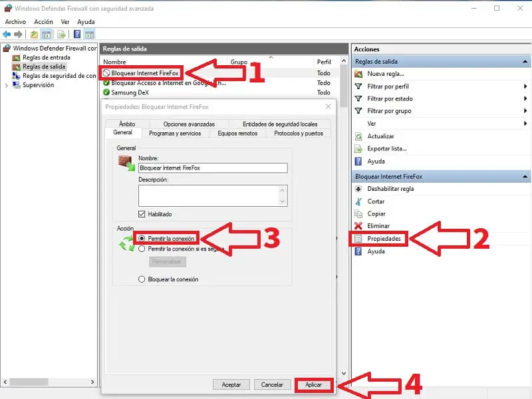Click the Propiedades action link
Image resolution: width=532 pixels, height=399 pixels.
[384, 239]
